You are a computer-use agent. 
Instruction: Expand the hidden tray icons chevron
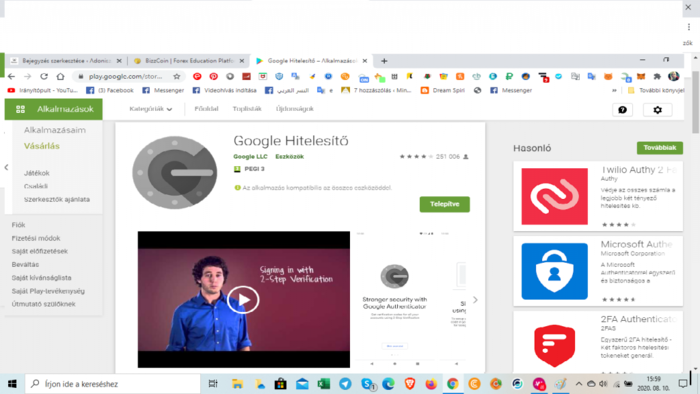point(579,384)
